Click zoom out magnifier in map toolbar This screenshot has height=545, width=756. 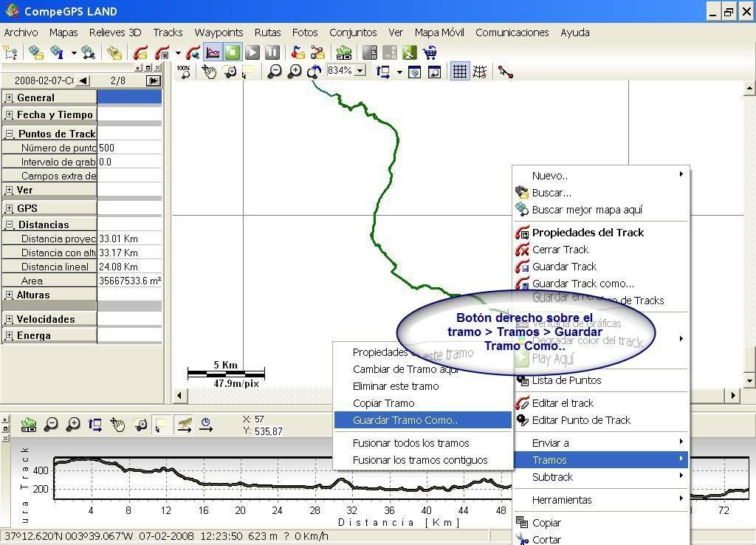(x=275, y=72)
